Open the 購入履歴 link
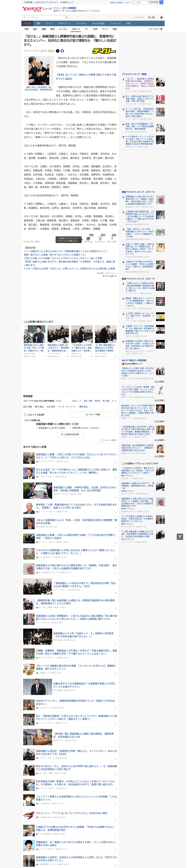Screen dimensions: 186x868 click(152, 18)
